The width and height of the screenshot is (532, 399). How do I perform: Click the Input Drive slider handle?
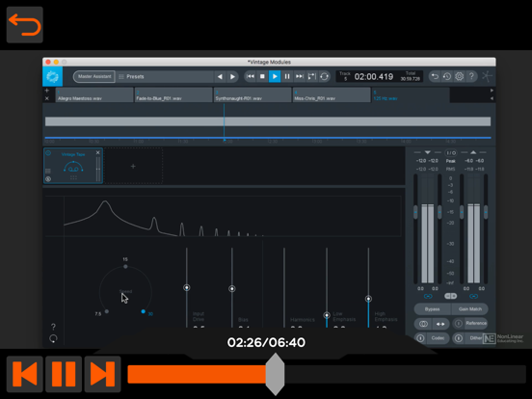[x=187, y=288]
